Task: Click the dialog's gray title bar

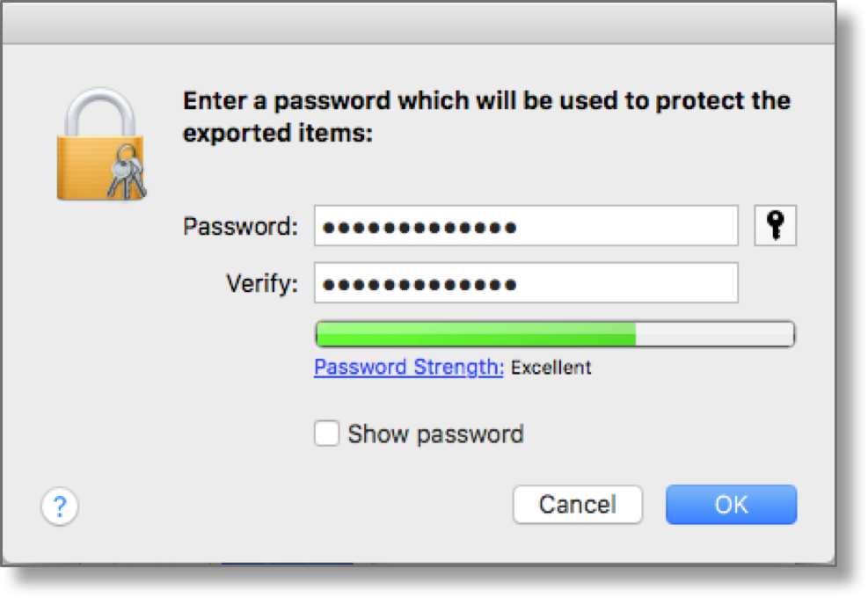Action: point(418,22)
